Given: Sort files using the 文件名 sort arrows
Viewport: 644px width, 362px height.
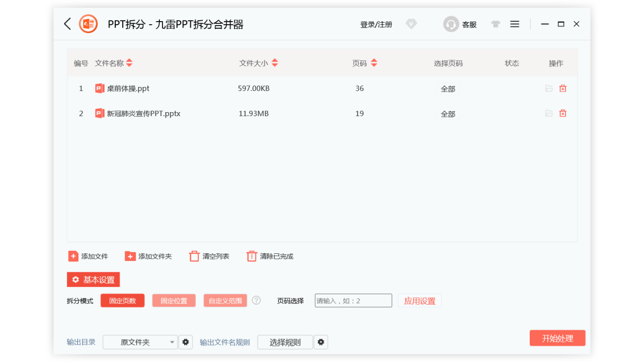Looking at the screenshot, I should point(129,63).
